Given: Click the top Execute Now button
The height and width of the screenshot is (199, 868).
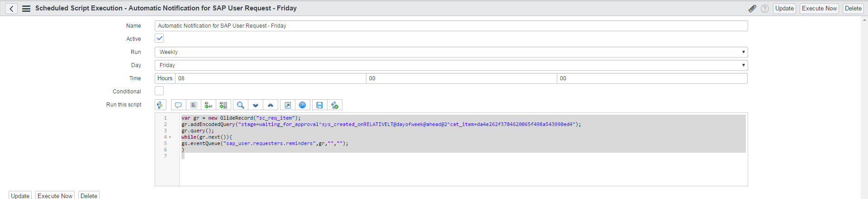Looking at the screenshot, I should [x=819, y=9].
